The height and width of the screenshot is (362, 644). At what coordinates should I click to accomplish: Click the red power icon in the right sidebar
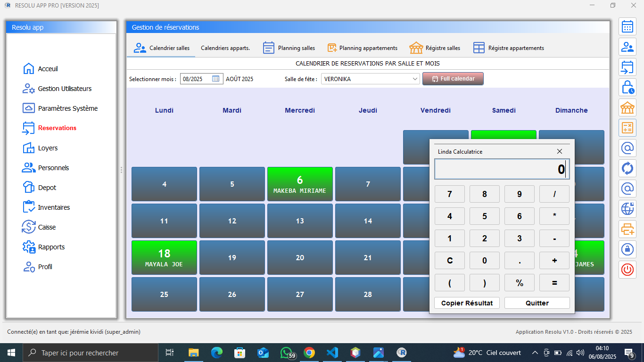[x=627, y=270]
